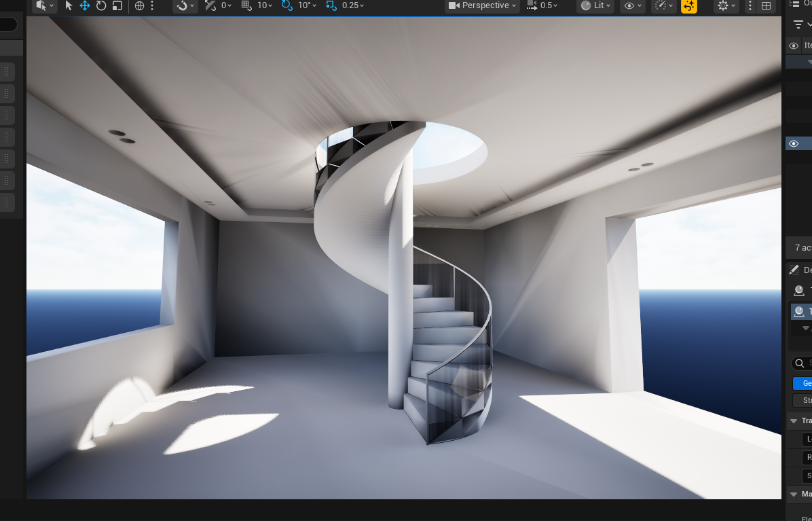Open the Show flags eye dropdown
Image resolution: width=812 pixels, height=521 pixels.
point(633,5)
